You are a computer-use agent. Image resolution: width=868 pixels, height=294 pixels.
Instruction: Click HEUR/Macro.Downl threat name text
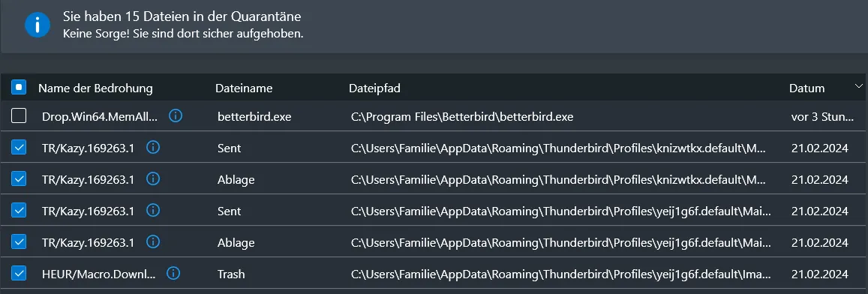click(x=99, y=274)
